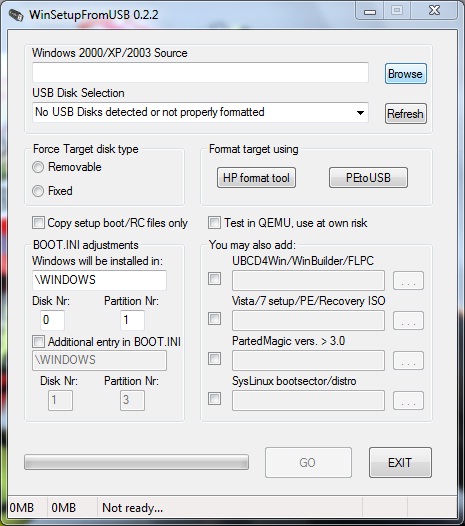
Task: Click the Refresh USB disks button
Action: [406, 114]
